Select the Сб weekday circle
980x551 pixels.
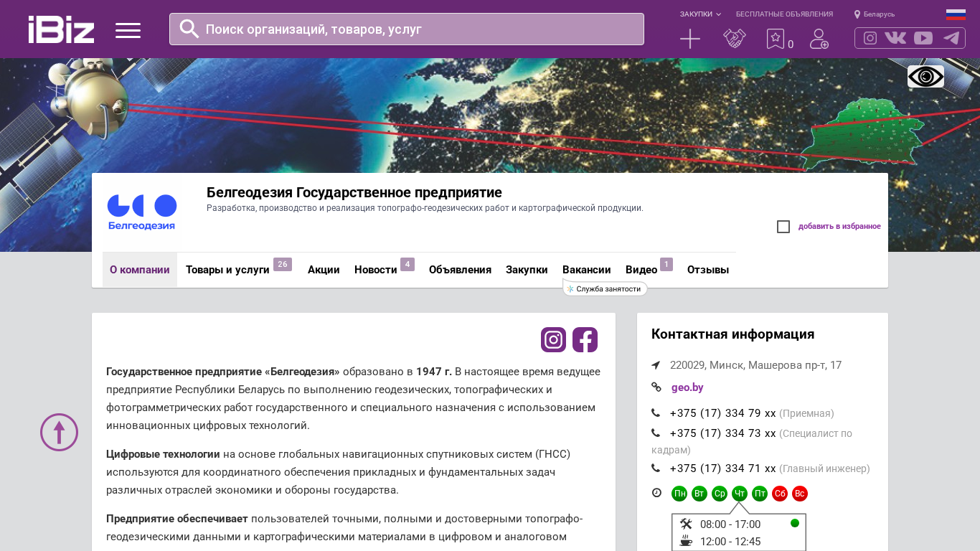pyautogui.click(x=780, y=494)
